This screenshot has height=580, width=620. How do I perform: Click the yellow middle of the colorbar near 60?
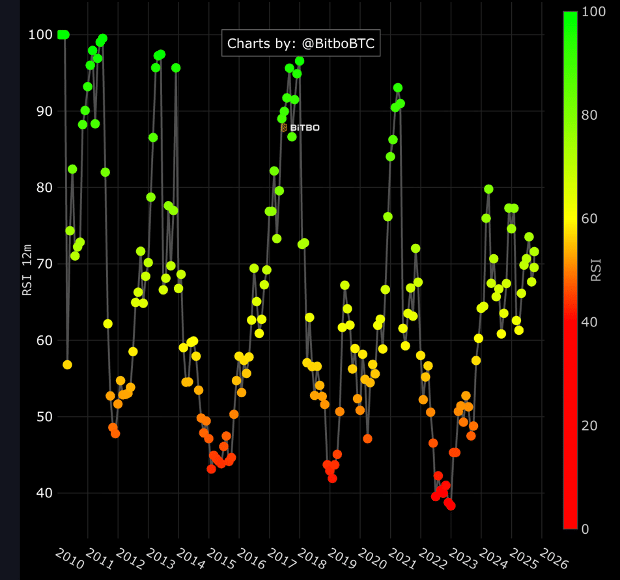tap(570, 218)
